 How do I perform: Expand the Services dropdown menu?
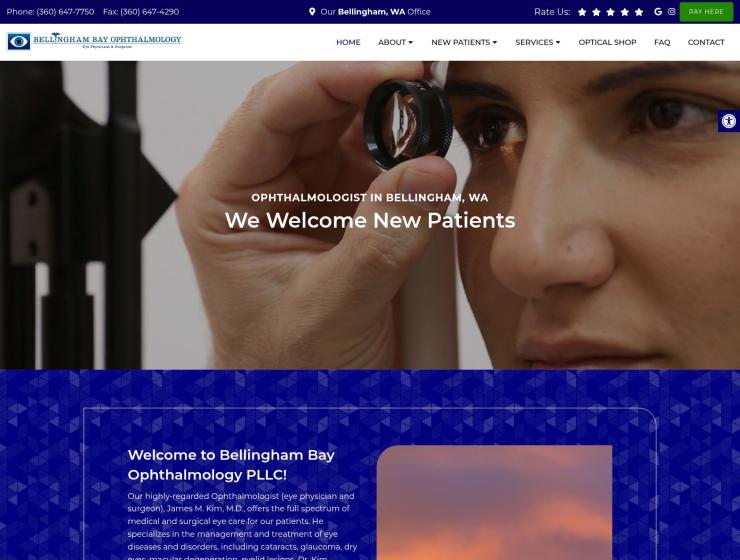538,42
